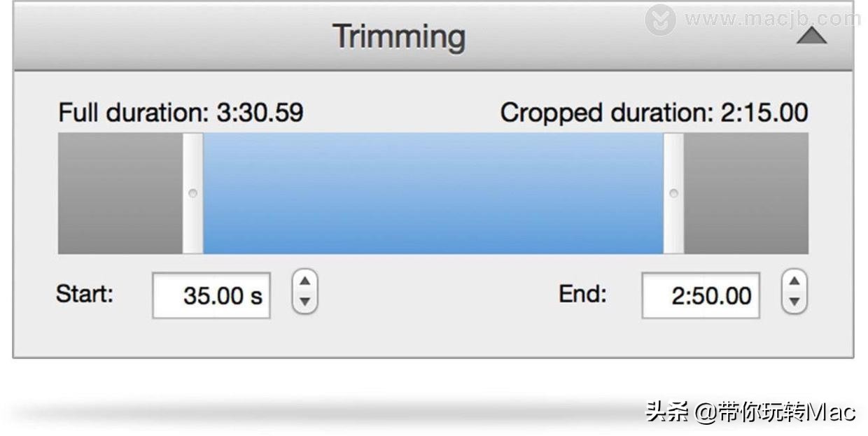The width and height of the screenshot is (868, 436).
Task: Click the left trim handle on the timeline
Action: 193,193
